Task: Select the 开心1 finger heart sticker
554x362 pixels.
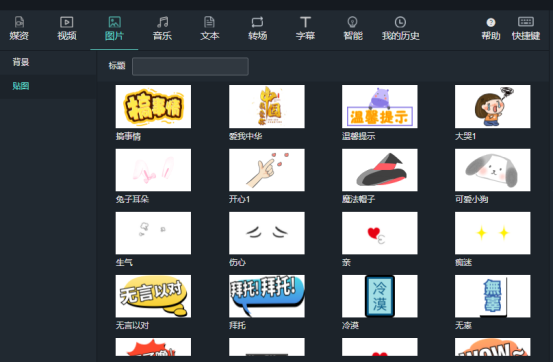Action: tap(267, 170)
